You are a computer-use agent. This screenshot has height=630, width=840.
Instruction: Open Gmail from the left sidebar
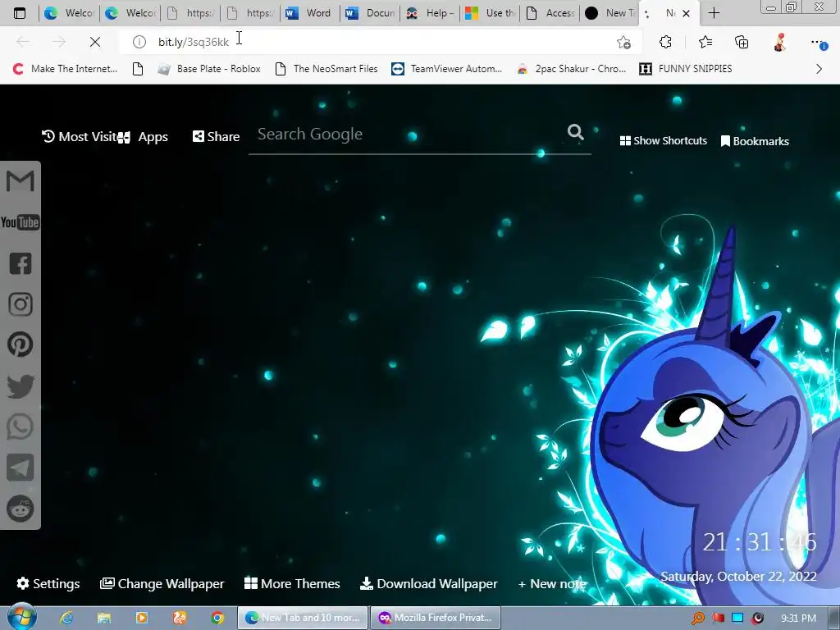tap(21, 181)
